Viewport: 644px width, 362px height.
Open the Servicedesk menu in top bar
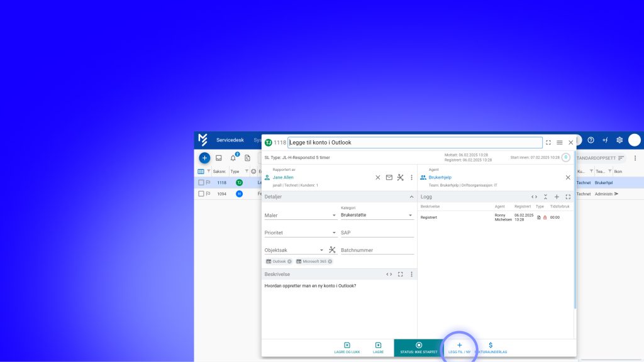[x=230, y=140]
